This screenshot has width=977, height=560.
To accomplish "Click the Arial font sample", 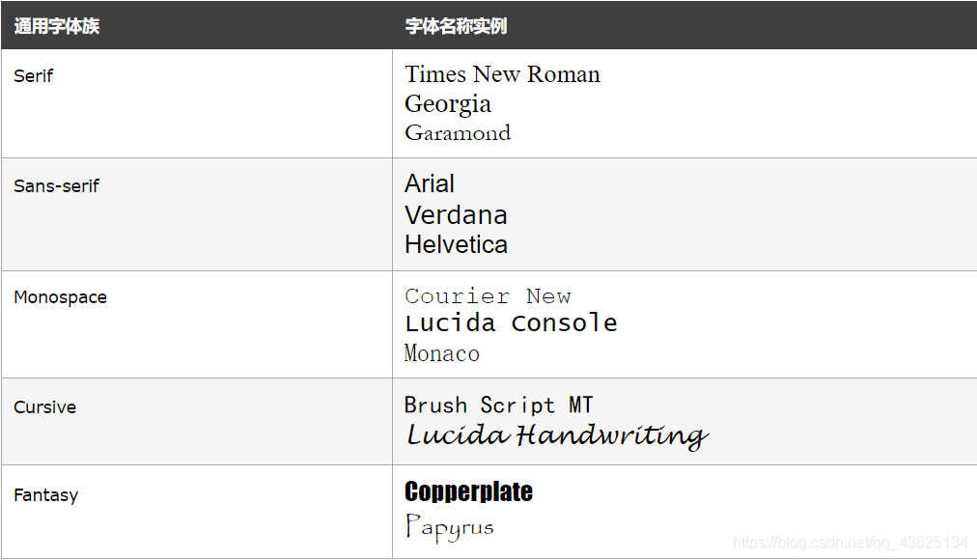I will 430,183.
